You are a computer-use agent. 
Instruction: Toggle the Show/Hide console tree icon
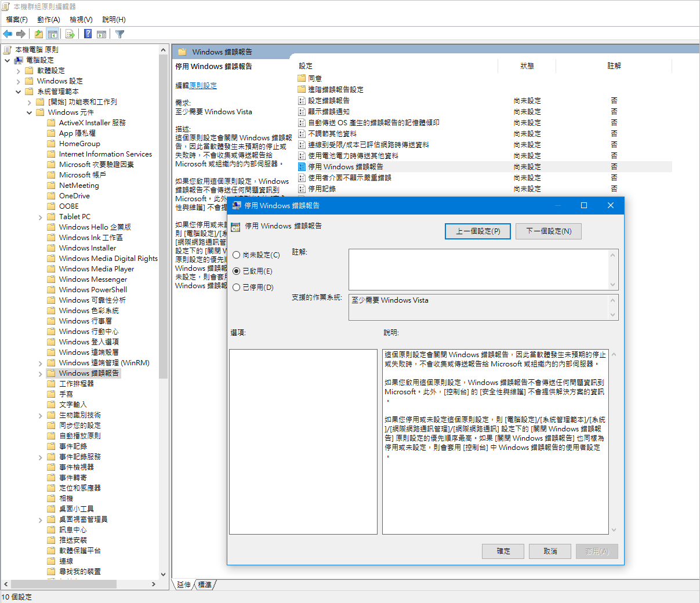point(53,34)
